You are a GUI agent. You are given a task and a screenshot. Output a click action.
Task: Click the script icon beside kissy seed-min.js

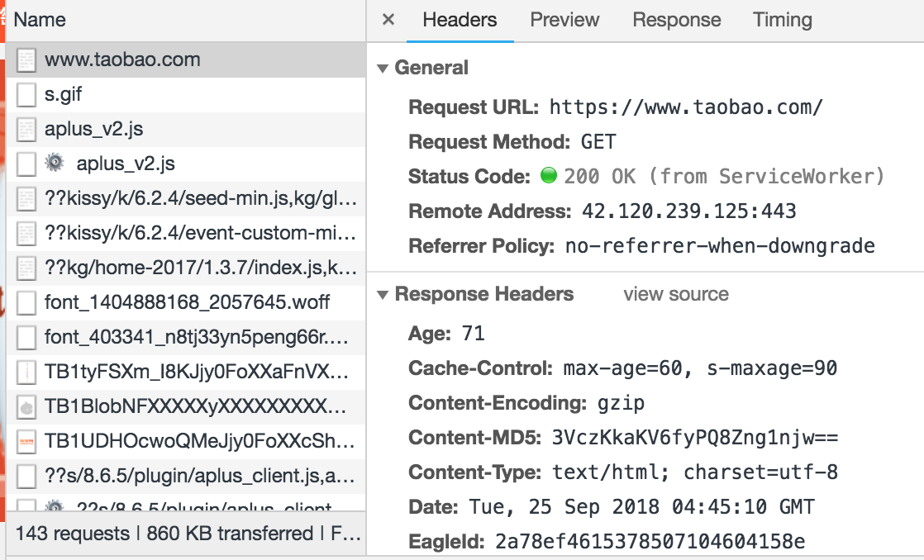(27, 198)
